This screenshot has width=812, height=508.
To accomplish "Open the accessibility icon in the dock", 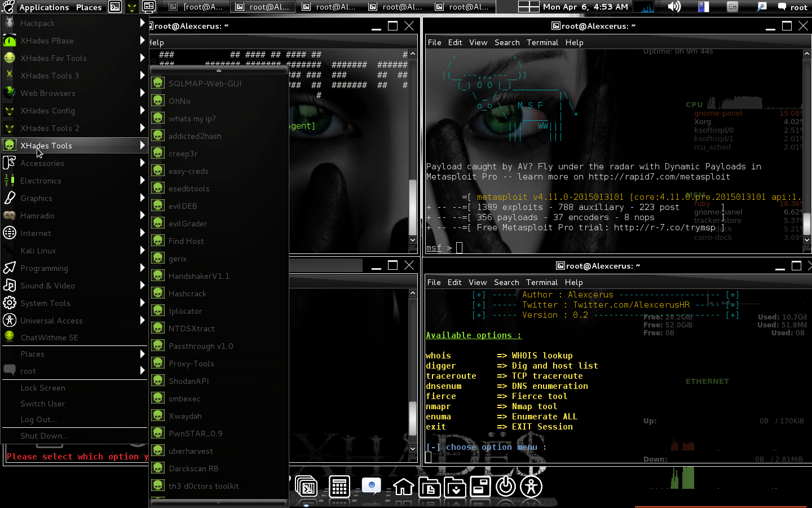I will 531,487.
